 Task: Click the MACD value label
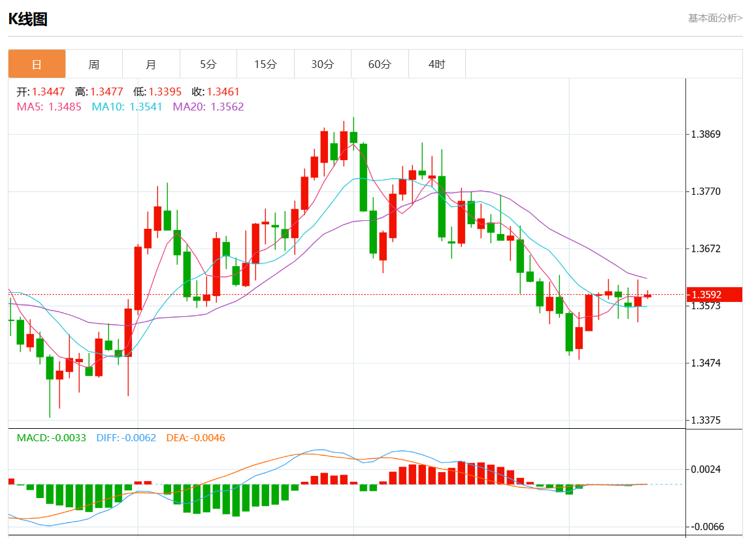pos(52,438)
